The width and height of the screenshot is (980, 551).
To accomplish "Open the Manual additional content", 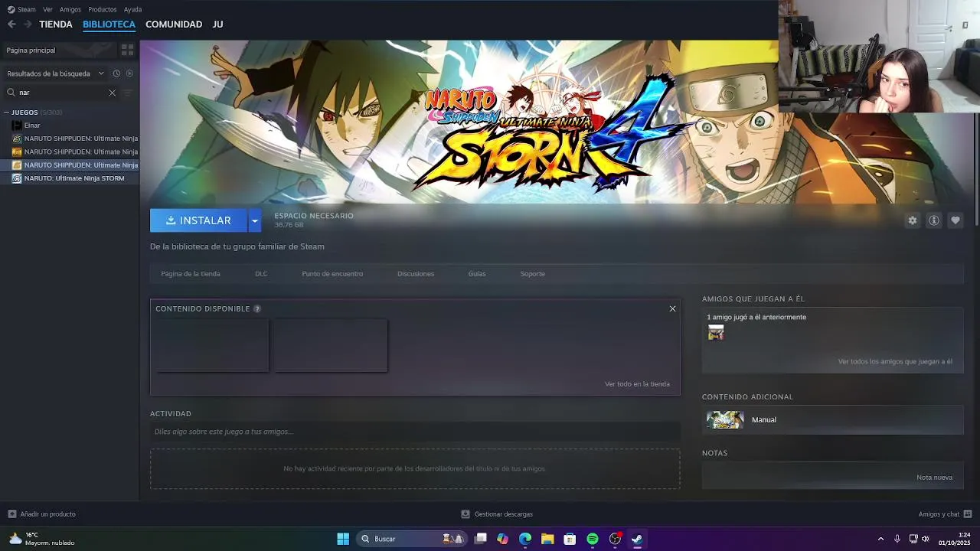I will [x=832, y=419].
